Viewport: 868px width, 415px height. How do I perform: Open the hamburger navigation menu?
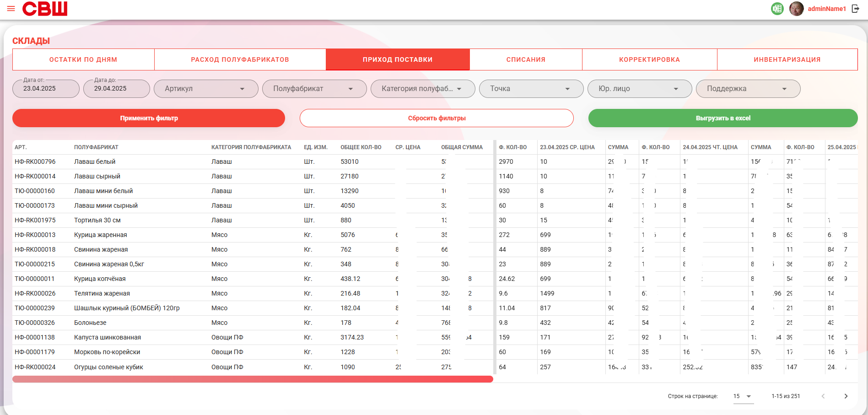(11, 9)
